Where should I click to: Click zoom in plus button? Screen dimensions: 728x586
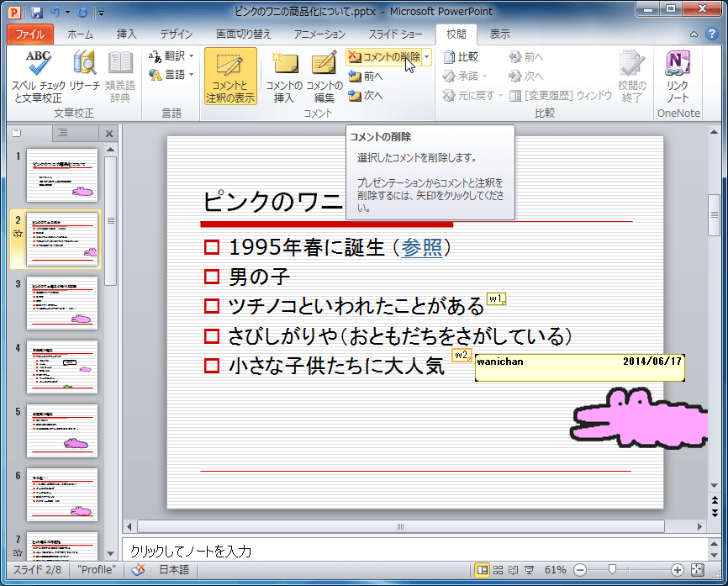678,570
